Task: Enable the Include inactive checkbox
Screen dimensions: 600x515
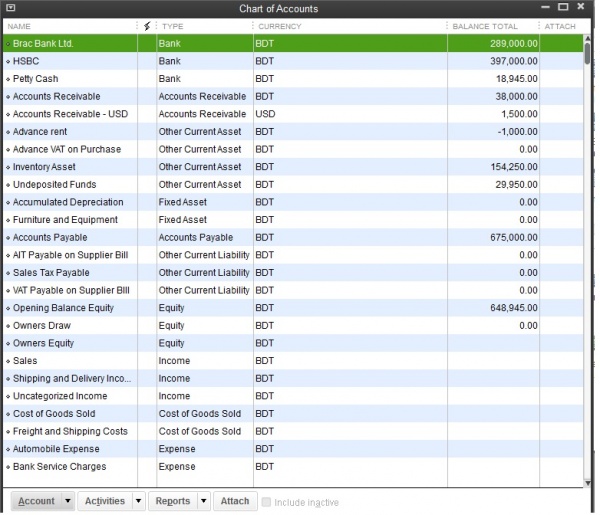Action: coord(266,502)
